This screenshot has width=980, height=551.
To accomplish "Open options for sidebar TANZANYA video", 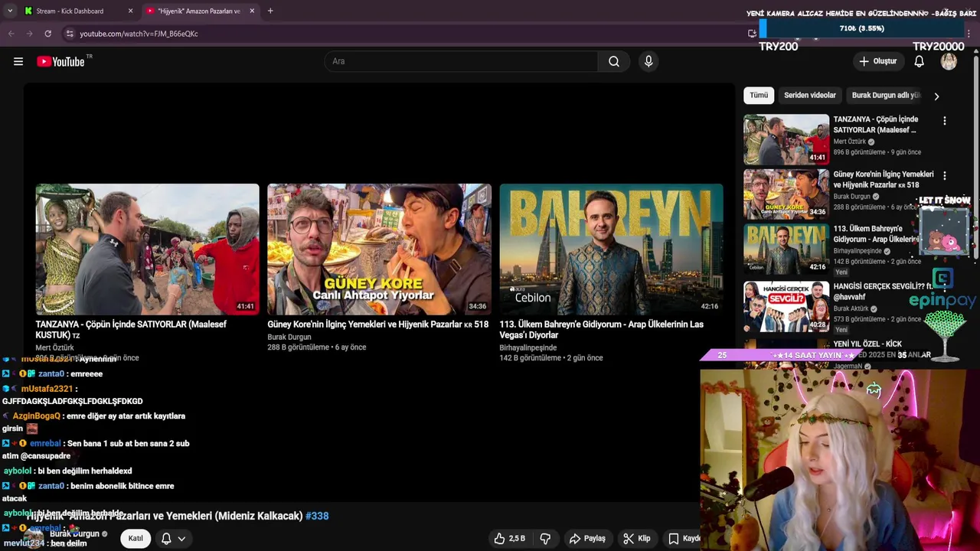I will (x=944, y=121).
